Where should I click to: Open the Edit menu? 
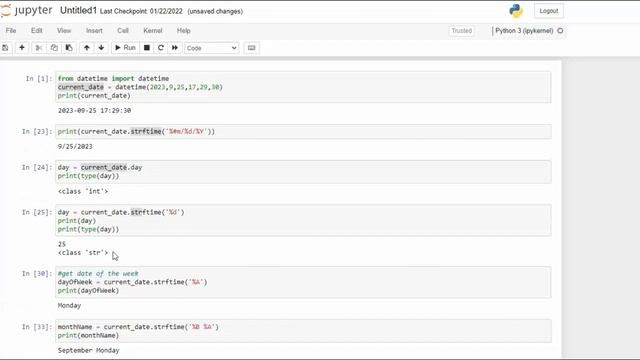(37, 31)
